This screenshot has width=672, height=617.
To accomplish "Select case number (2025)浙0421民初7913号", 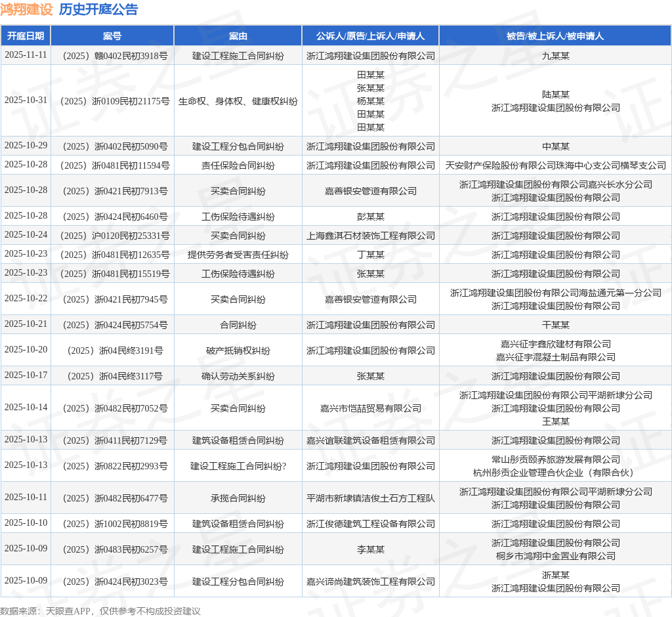I will (x=115, y=191).
